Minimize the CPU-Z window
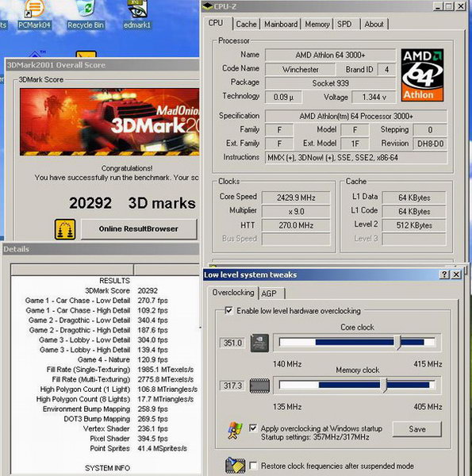 coord(437,6)
